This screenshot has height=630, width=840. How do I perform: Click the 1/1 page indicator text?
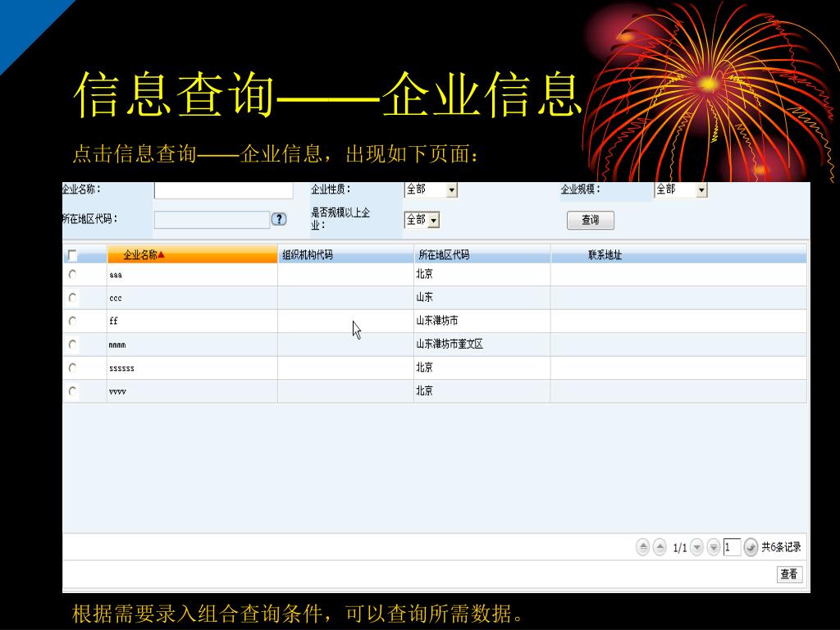[x=680, y=547]
